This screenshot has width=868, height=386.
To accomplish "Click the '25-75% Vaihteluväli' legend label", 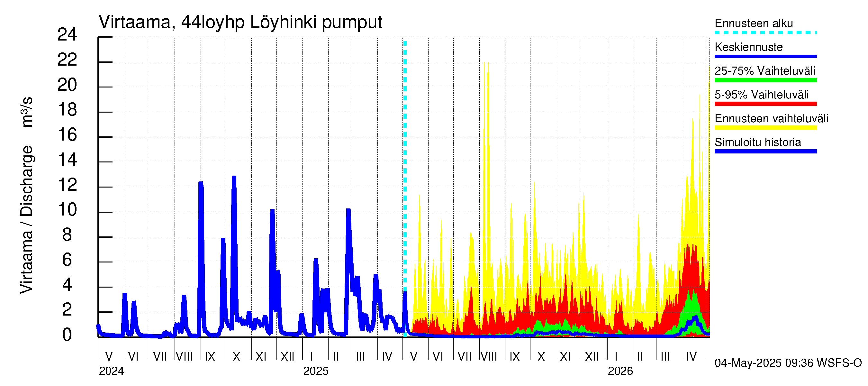I will (x=765, y=71).
